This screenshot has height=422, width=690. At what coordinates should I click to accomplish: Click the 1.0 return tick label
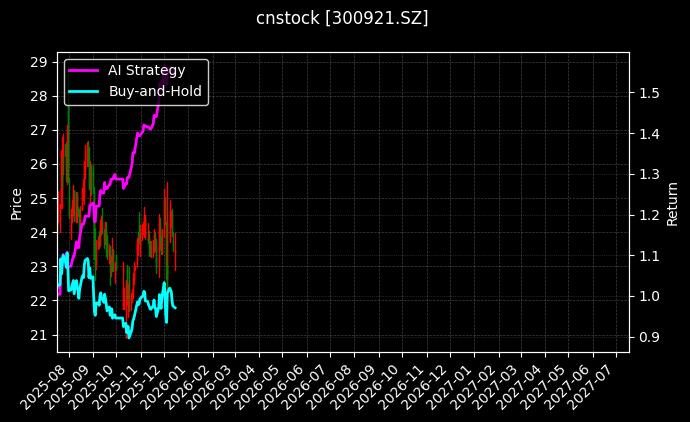pos(649,296)
